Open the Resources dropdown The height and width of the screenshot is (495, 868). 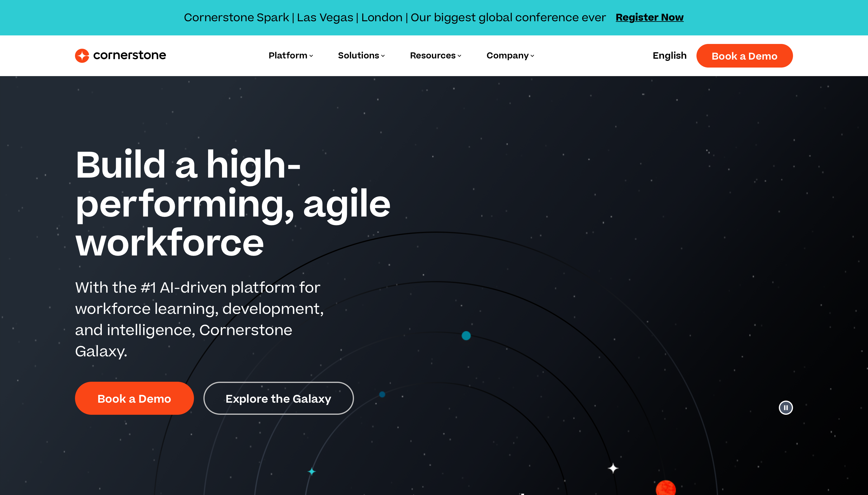point(435,55)
